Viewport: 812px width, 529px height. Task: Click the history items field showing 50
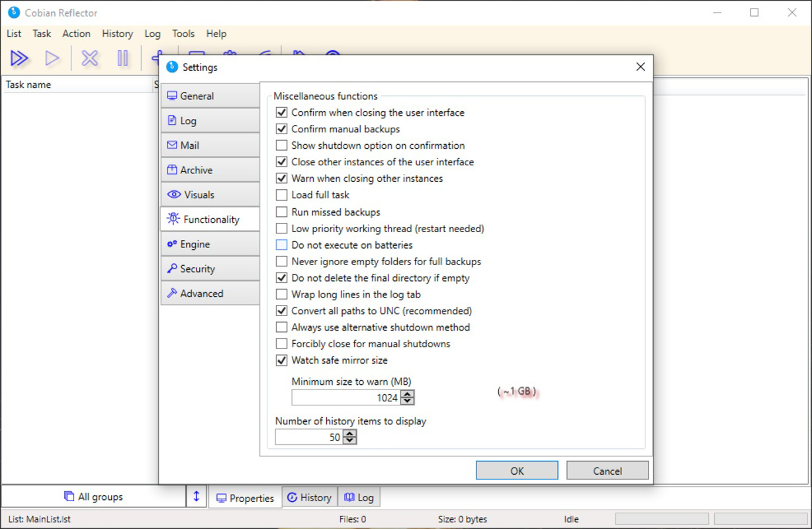(309, 437)
